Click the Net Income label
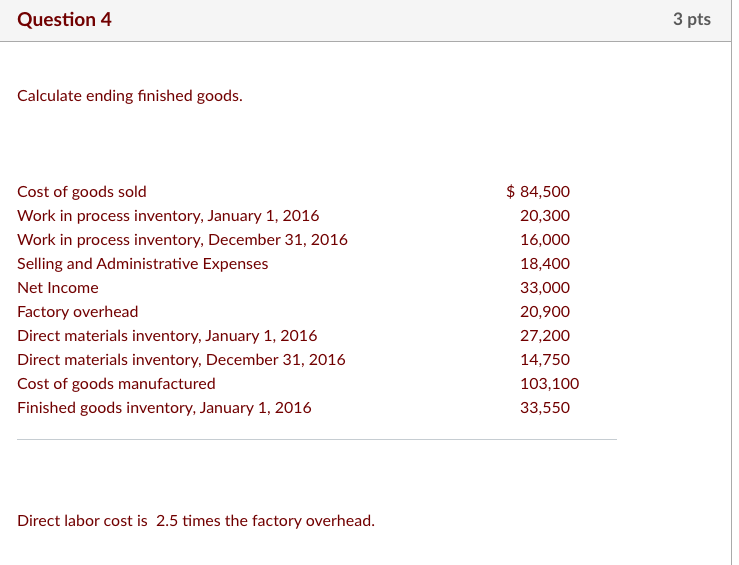Screen dimensions: 739x565 (x=58, y=287)
